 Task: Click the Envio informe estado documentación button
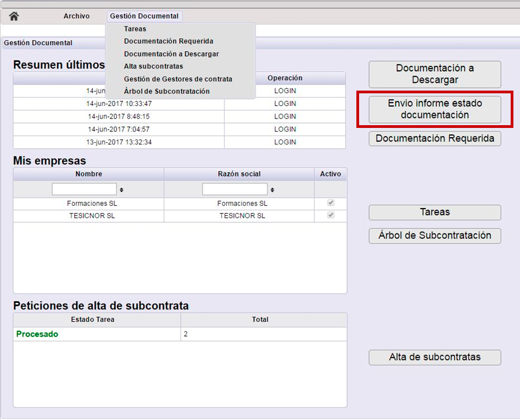point(435,109)
